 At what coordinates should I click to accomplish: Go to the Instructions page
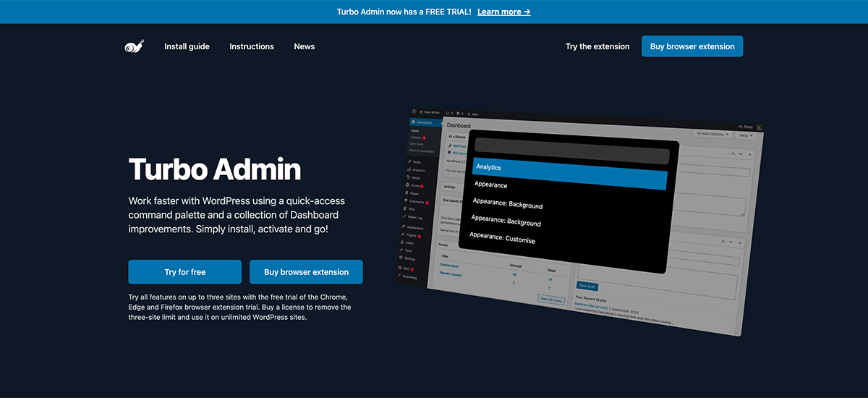[x=252, y=46]
